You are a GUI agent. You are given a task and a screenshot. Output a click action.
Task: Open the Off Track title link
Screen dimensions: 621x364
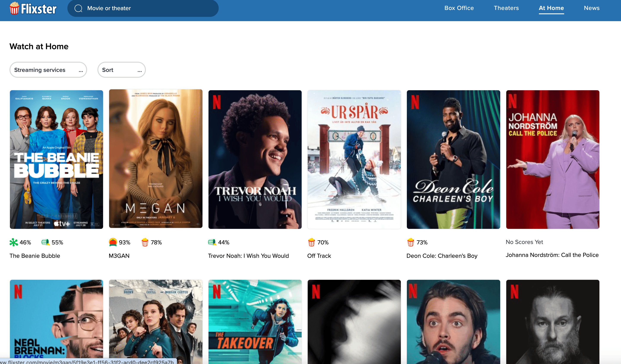319,256
